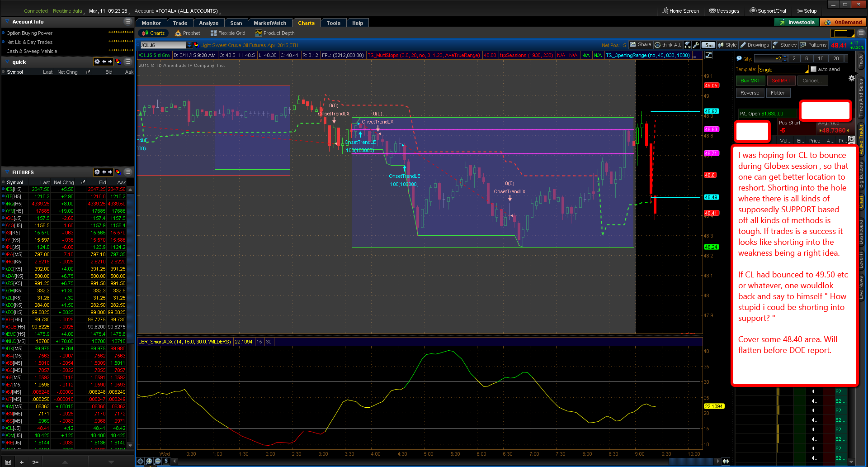Expand chart time axis left arrow
Viewport: 868px width, 467px height.
click(175, 461)
